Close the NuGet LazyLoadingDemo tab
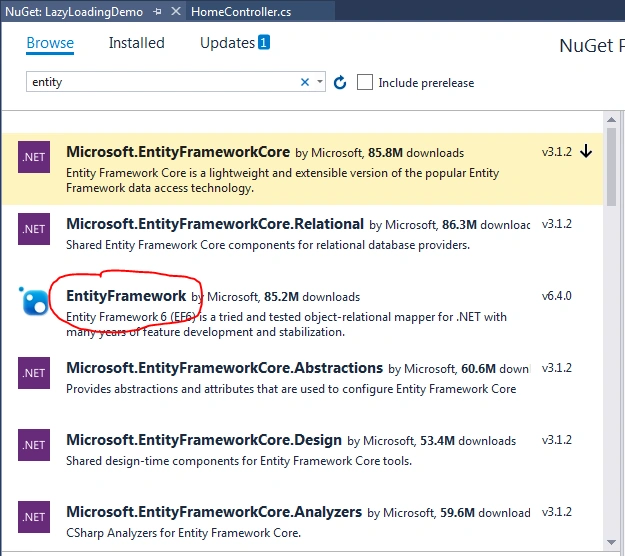625x556 pixels. tap(176, 12)
